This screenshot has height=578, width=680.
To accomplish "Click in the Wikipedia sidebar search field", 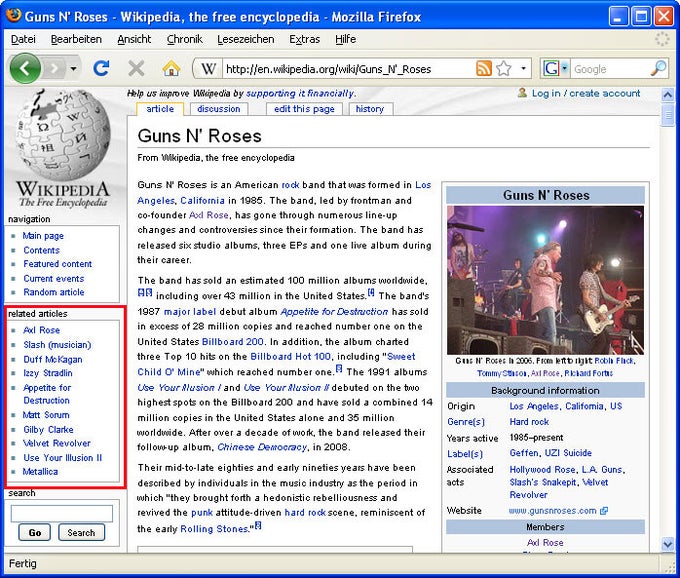I will (x=62, y=513).
